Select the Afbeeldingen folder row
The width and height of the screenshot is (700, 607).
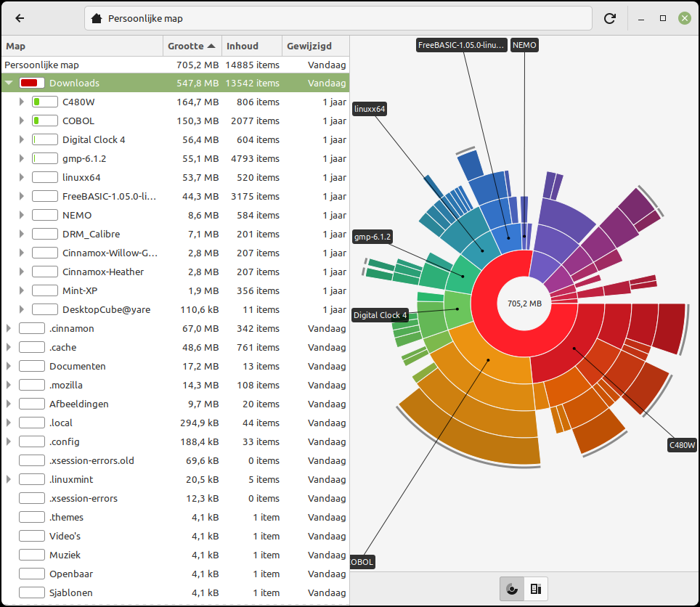tap(176, 404)
